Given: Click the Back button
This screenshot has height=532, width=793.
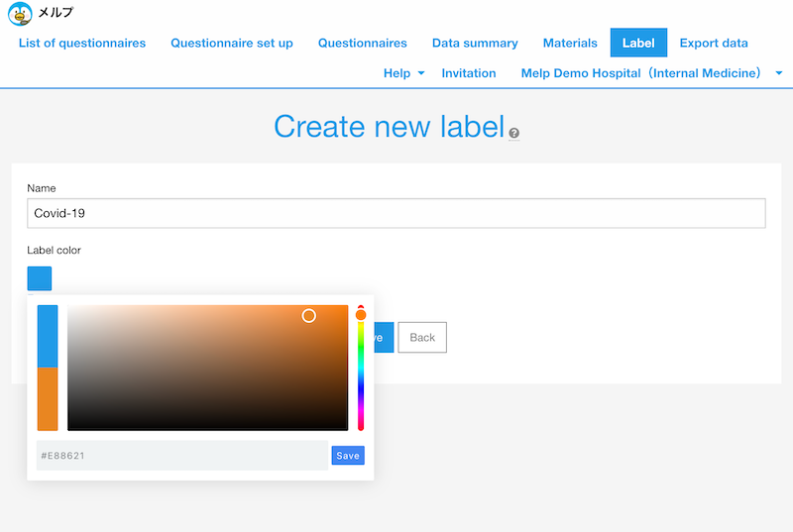Looking at the screenshot, I should (422, 338).
